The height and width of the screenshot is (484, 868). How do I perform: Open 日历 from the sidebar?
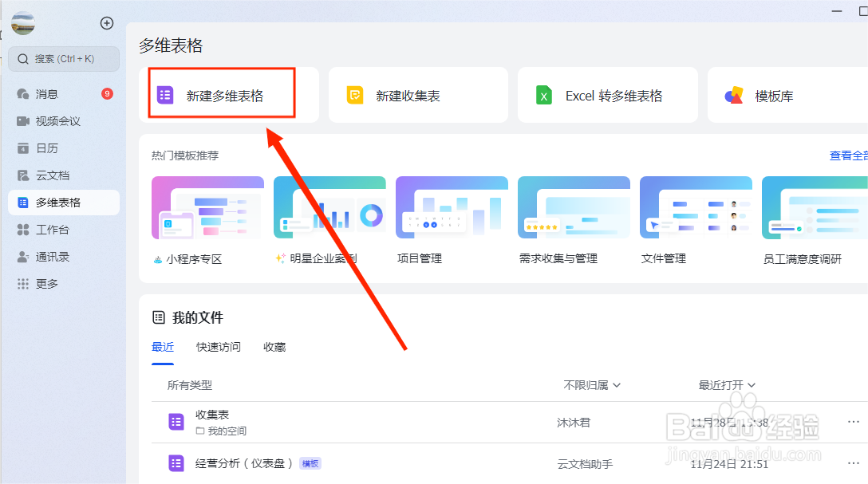pos(44,148)
